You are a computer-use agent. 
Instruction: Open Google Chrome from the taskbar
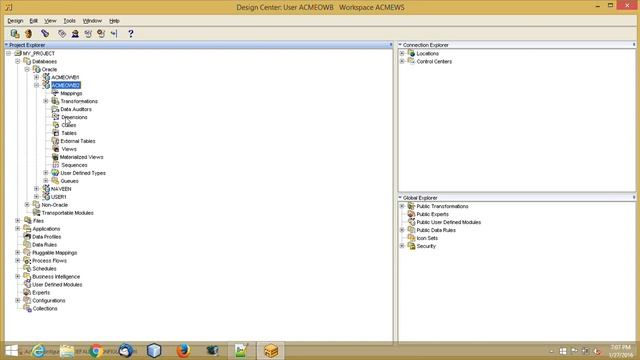(96, 351)
